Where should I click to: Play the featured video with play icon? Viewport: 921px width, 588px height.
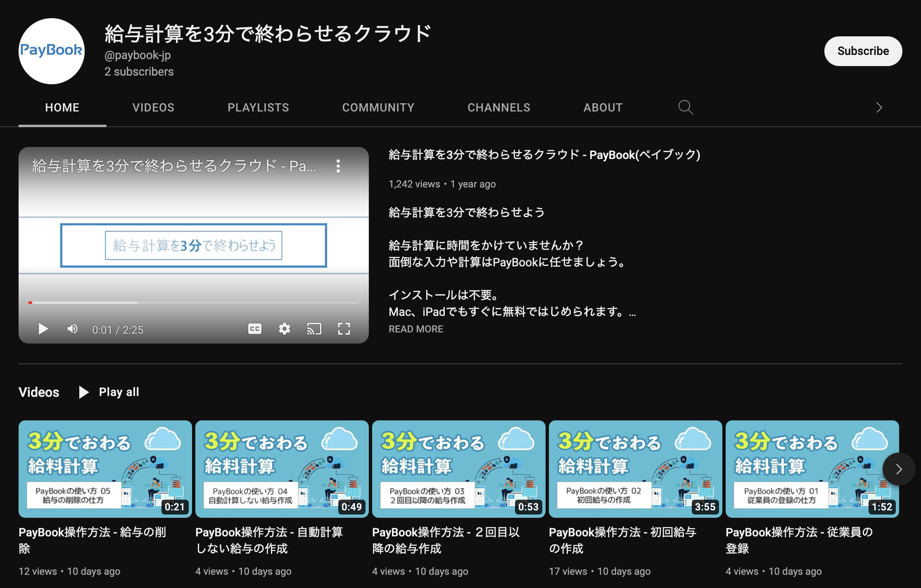43,329
